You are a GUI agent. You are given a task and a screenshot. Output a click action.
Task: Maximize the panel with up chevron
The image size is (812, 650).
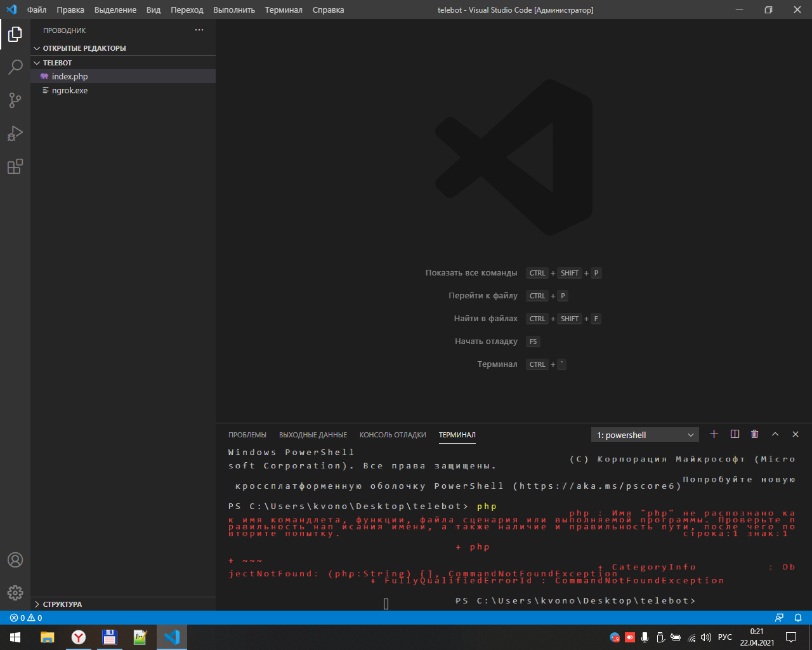[x=775, y=434]
